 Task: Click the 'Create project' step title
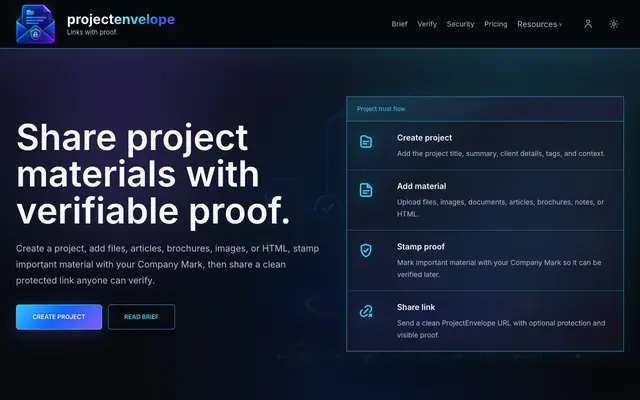pyautogui.click(x=424, y=138)
